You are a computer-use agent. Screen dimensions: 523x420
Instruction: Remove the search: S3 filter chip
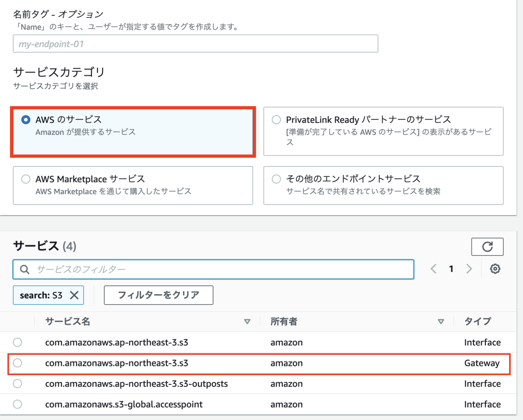pyautogui.click(x=74, y=295)
